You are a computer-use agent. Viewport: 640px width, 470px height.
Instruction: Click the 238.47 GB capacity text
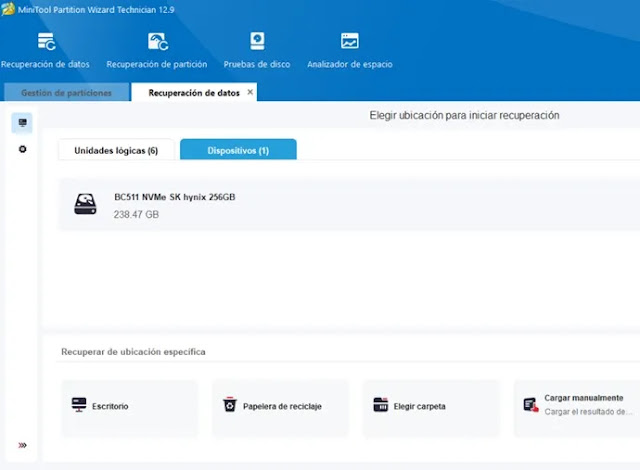tap(136, 215)
